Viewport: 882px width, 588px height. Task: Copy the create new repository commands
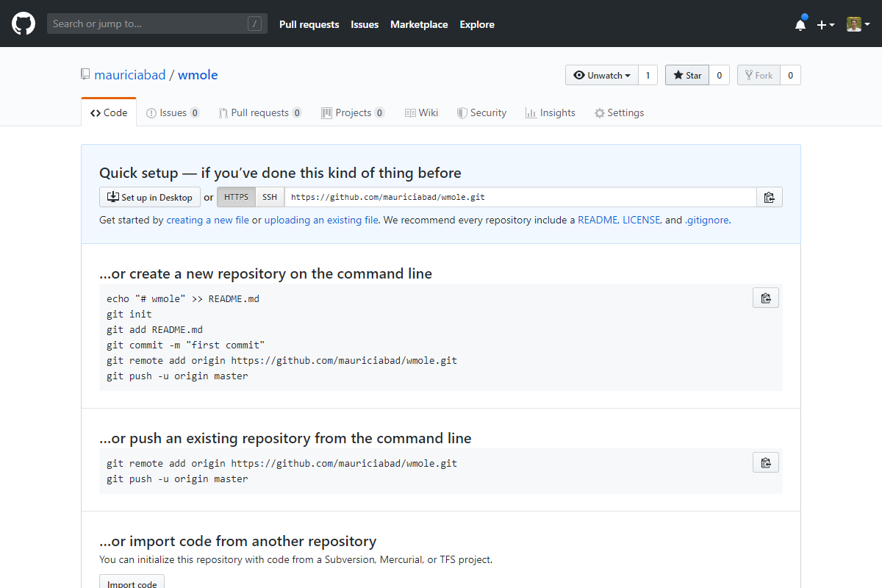(x=766, y=298)
